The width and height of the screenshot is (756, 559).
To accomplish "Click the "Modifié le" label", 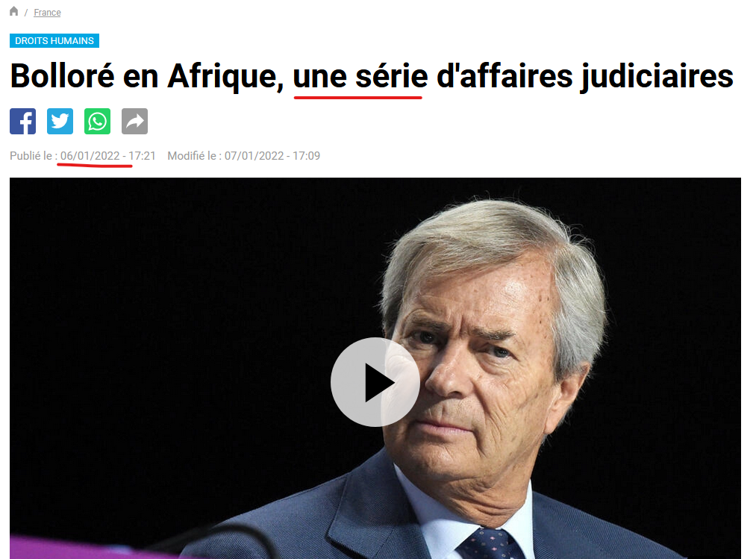I will pyautogui.click(x=192, y=156).
